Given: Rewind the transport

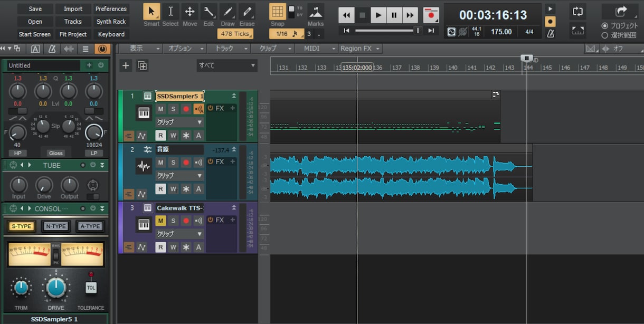Looking at the screenshot, I should pos(346,15).
